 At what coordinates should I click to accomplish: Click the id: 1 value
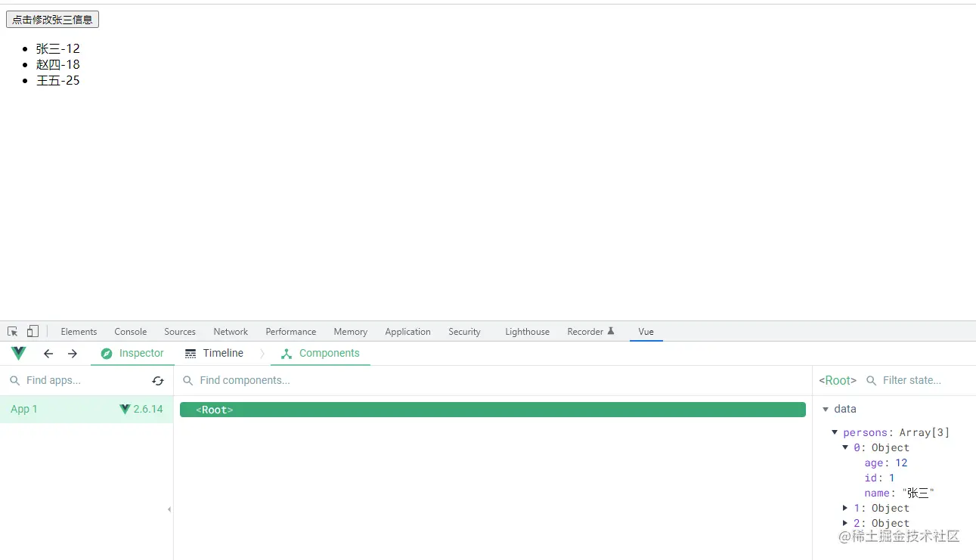892,478
